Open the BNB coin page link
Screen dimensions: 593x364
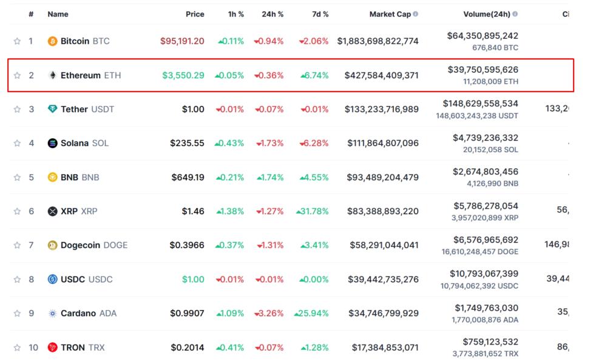pos(80,177)
